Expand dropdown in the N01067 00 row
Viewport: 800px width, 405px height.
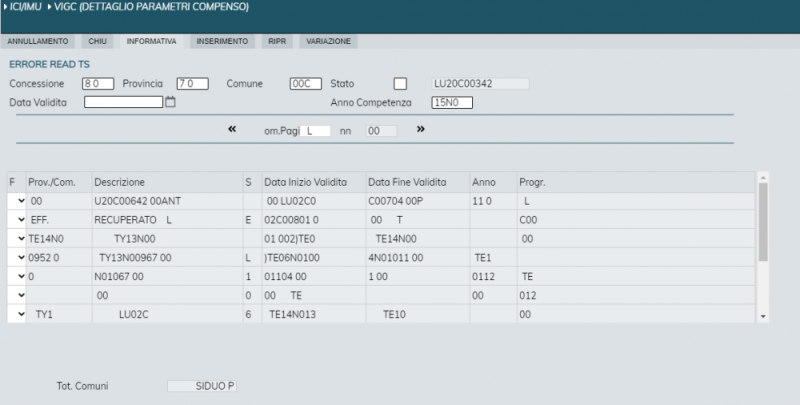pyautogui.click(x=20, y=277)
